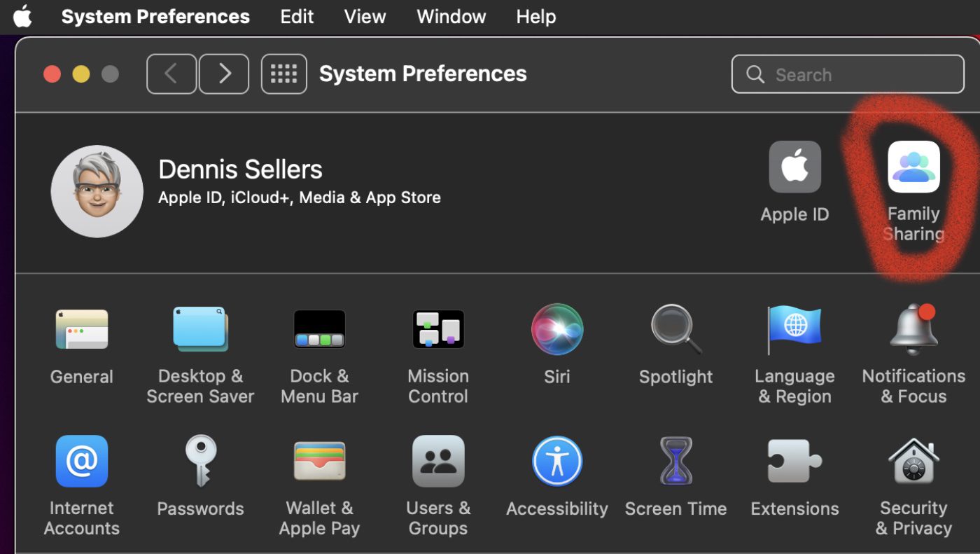Open the General preferences pane
This screenshot has height=554, width=980.
(x=82, y=330)
